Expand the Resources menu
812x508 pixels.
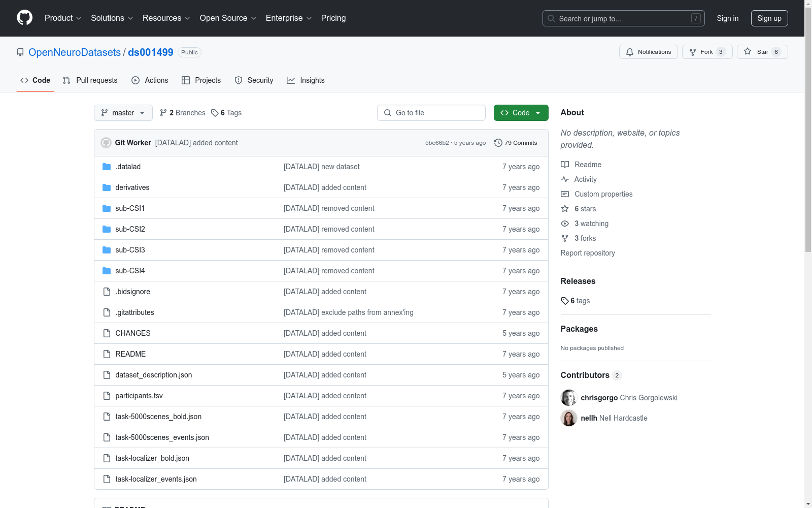tap(166, 18)
